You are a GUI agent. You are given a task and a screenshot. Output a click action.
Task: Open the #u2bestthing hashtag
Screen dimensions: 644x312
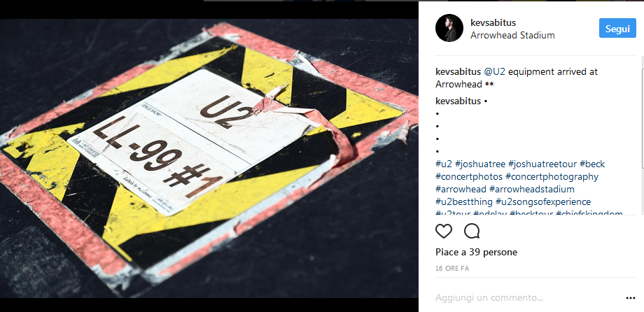tap(463, 202)
